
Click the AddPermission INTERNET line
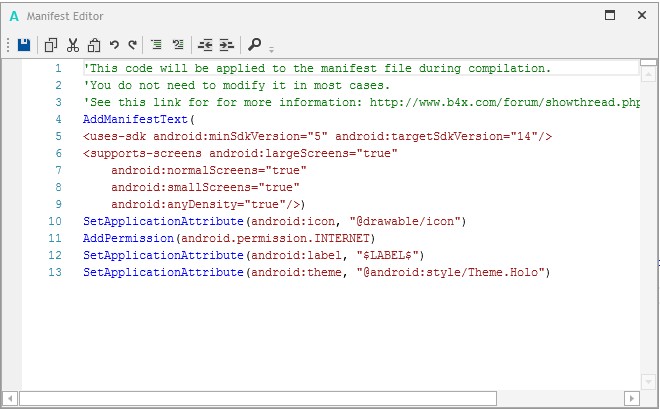[228, 238]
